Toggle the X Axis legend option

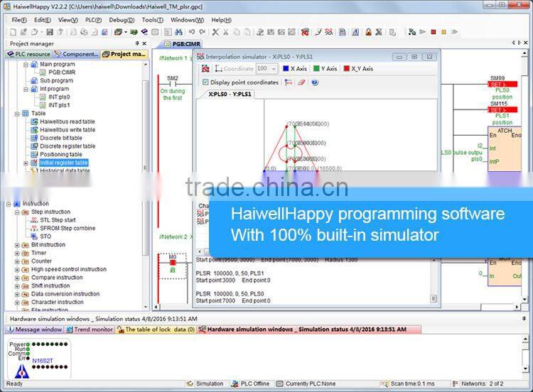coord(294,69)
